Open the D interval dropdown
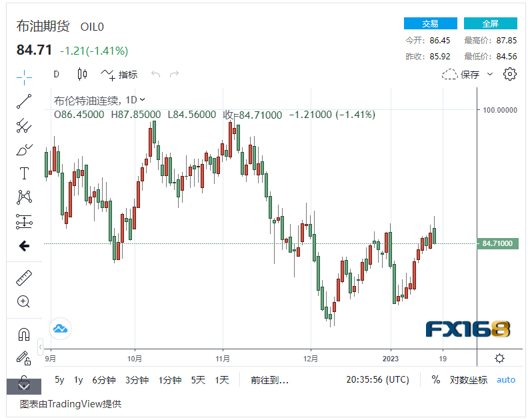The width and height of the screenshot is (532, 420). click(x=57, y=74)
